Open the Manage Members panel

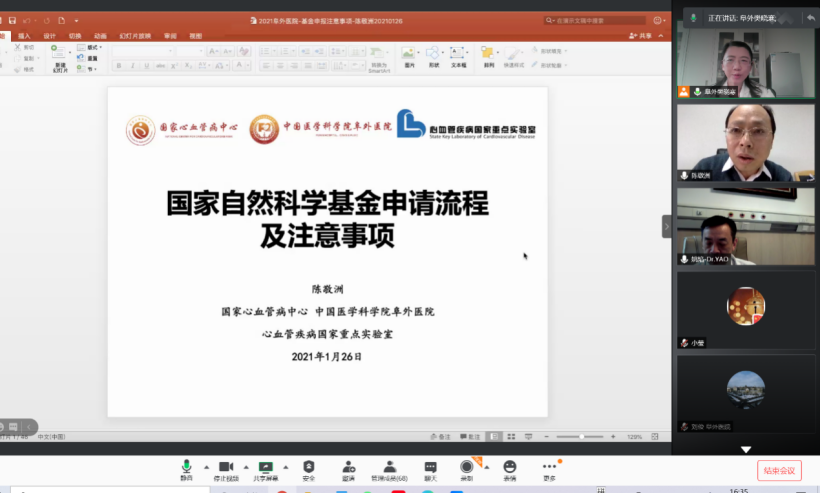tap(390, 468)
